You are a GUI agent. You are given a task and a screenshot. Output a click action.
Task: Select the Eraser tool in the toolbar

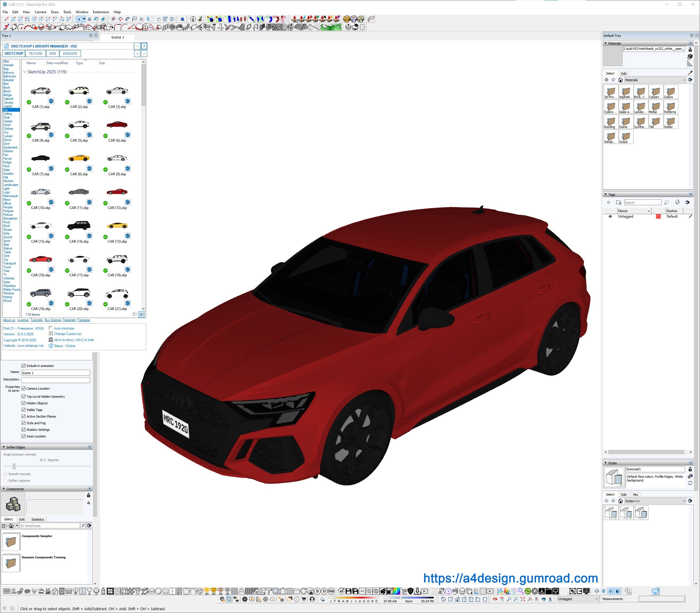click(103, 19)
